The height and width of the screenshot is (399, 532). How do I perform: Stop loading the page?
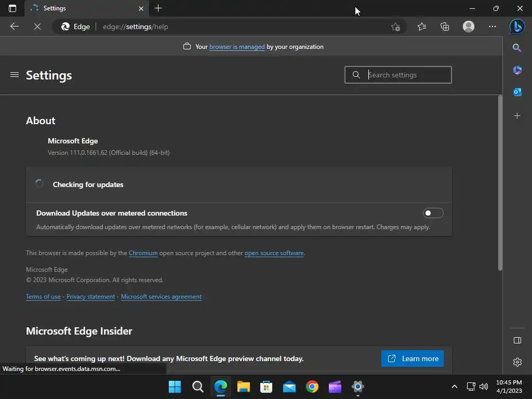point(37,26)
